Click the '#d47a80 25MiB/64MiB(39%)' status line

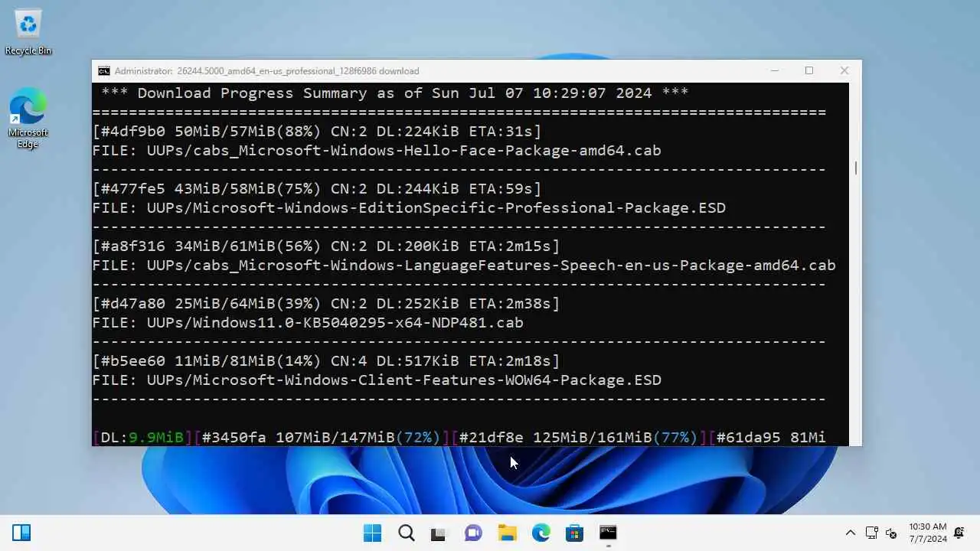coord(326,304)
